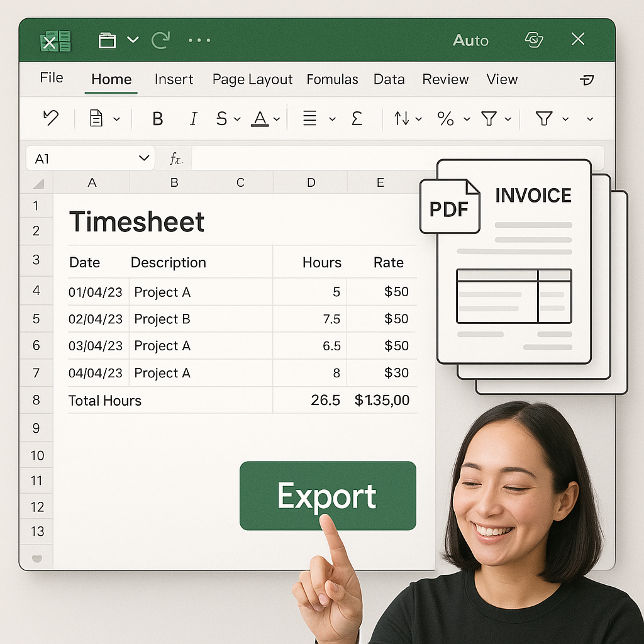Toggle bold formatting
644x644 pixels.
coord(158,119)
